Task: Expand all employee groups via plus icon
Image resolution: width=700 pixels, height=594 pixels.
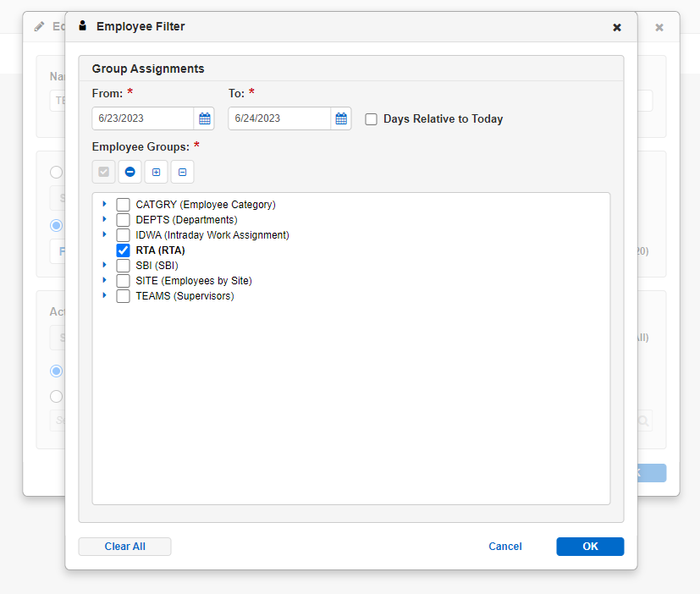Action: pos(156,172)
